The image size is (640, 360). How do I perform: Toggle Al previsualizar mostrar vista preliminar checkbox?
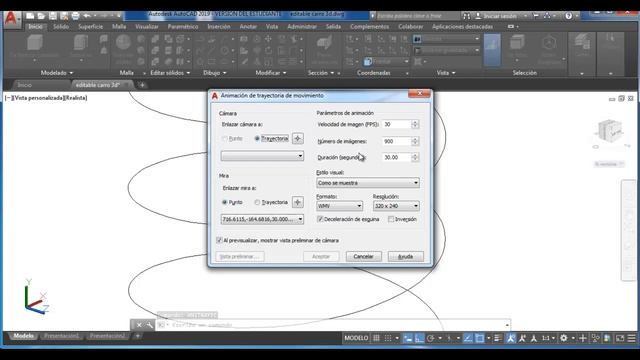tap(219, 240)
